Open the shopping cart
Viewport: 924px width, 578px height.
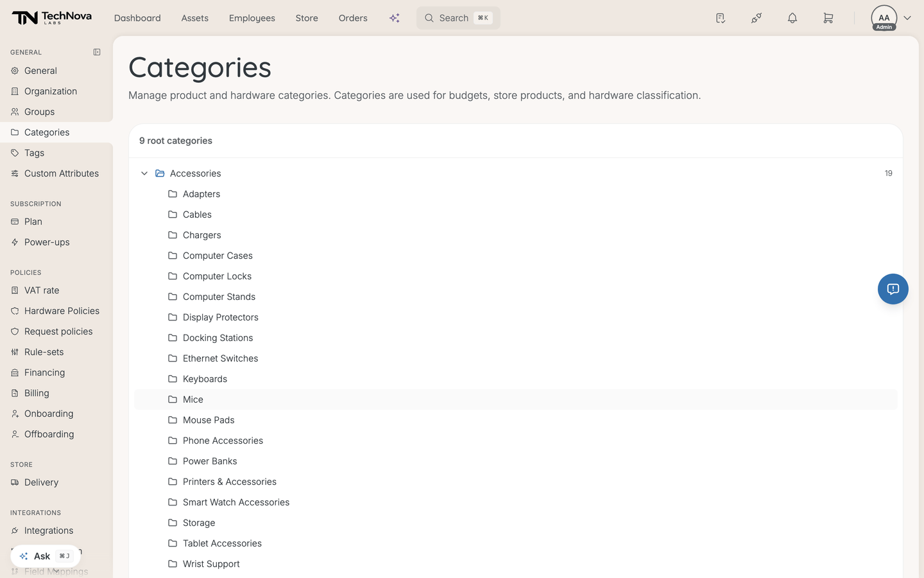[828, 18]
